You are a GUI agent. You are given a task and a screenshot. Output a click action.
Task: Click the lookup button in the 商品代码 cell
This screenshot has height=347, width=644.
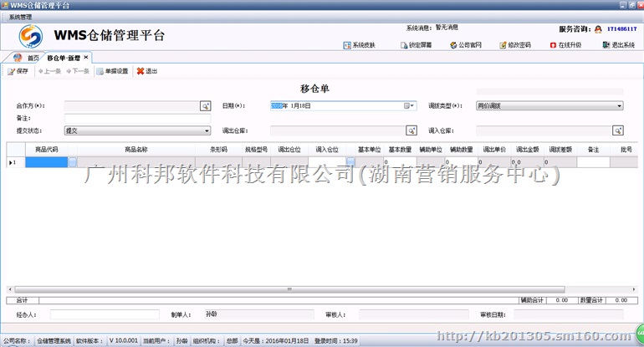pos(72,162)
